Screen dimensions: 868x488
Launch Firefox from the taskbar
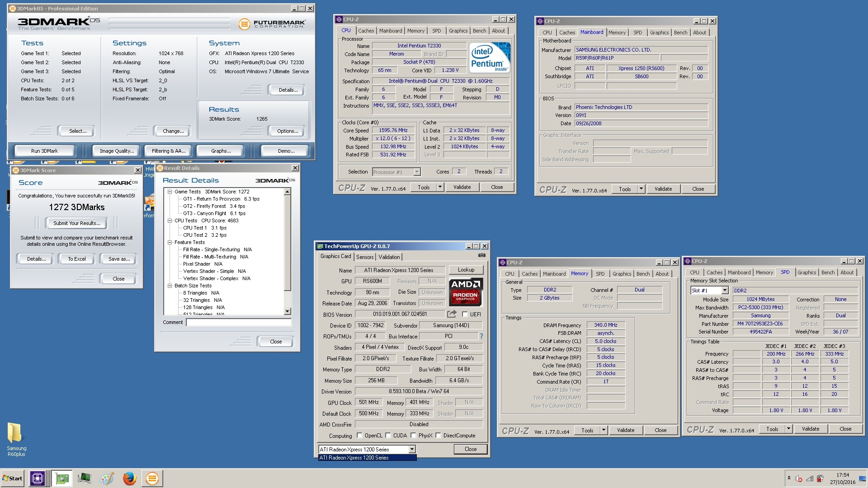(129, 478)
